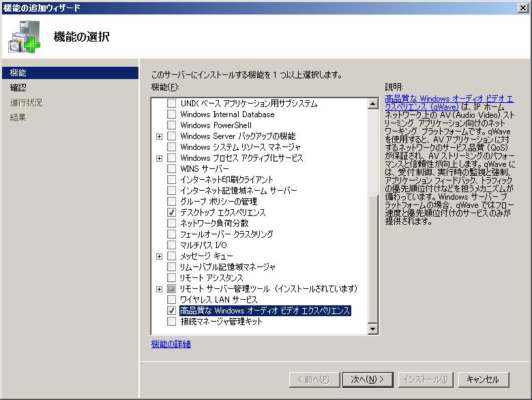Image resolution: width=532 pixels, height=400 pixels.
Task: Close the 機能の追加ウィザード window
Action: (x=524, y=7)
